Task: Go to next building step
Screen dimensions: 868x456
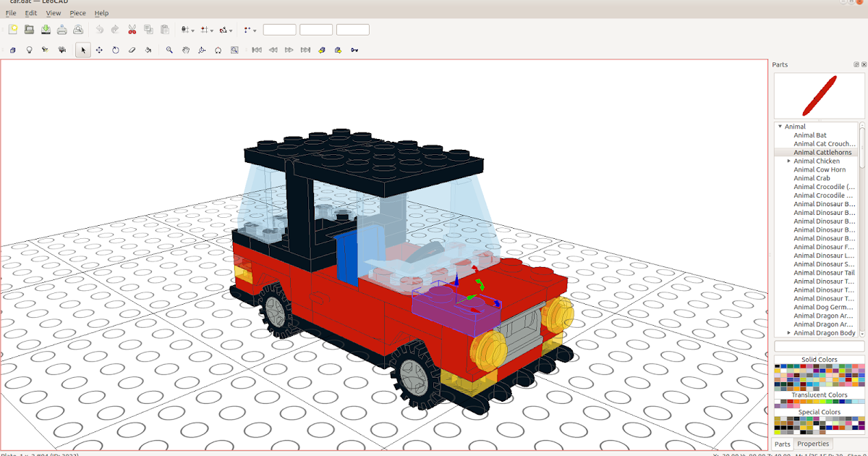Action: coord(289,50)
